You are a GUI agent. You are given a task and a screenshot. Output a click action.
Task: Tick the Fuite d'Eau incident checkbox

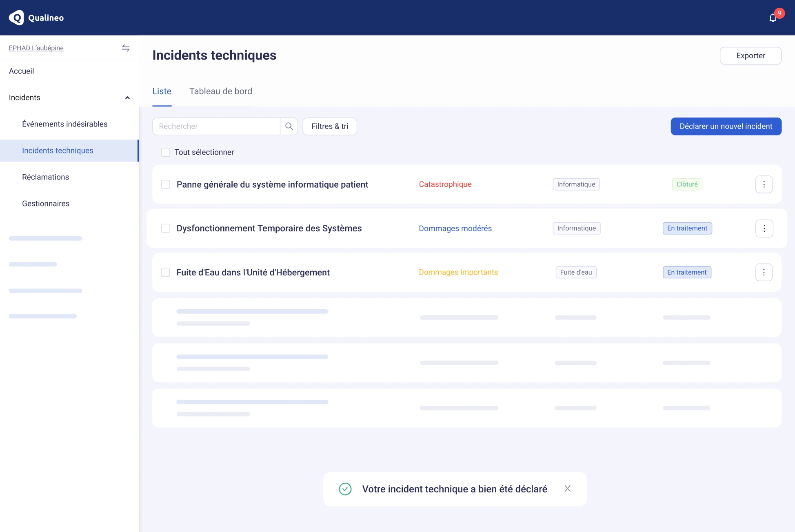[166, 273]
